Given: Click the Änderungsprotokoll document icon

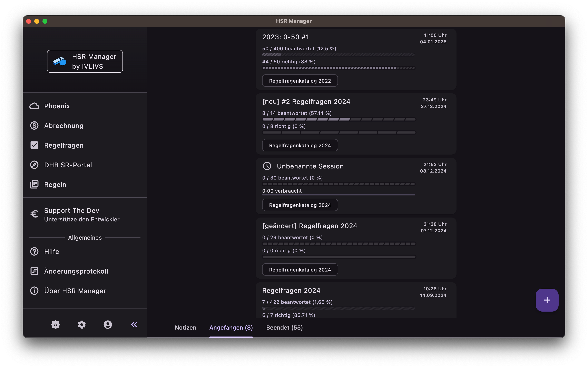Looking at the screenshot, I should pyautogui.click(x=34, y=271).
